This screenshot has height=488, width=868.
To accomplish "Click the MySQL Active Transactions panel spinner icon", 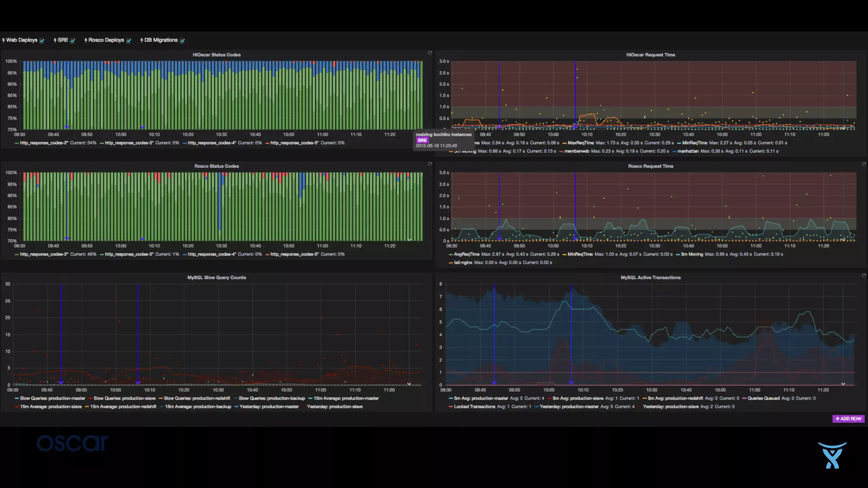I will [864, 276].
